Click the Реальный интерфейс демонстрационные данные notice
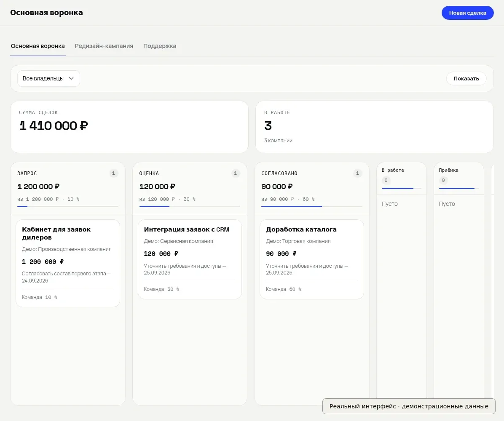504x421 pixels. click(x=409, y=406)
